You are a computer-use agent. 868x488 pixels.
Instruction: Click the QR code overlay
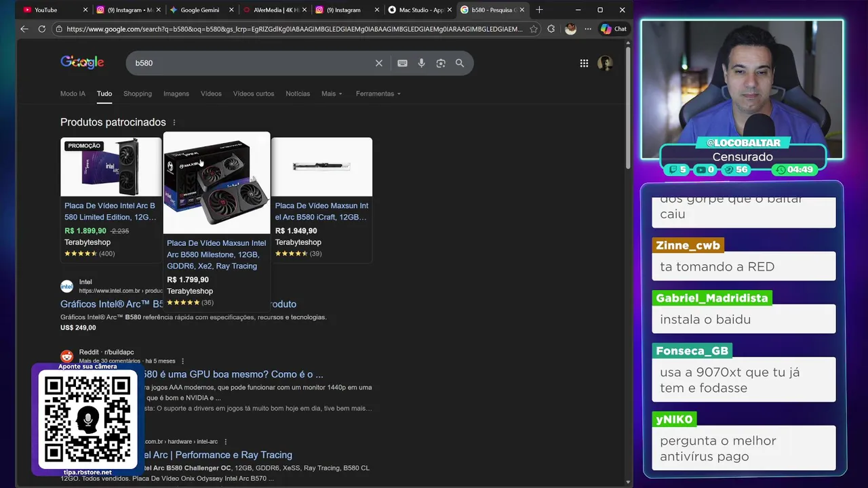coord(87,420)
